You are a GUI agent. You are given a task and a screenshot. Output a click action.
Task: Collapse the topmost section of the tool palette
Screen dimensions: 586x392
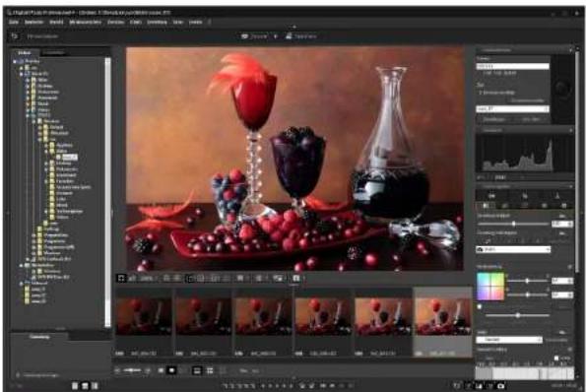(x=570, y=49)
